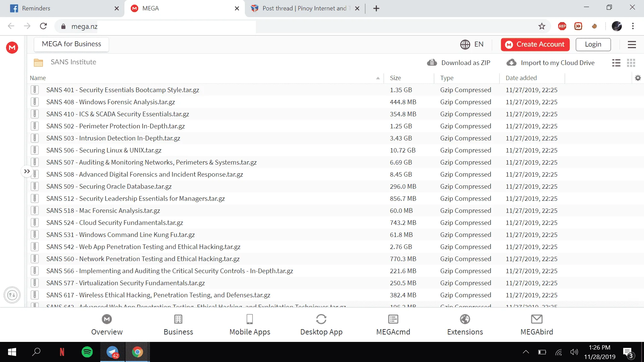Click the SANS Institute folder icon

[x=39, y=62]
